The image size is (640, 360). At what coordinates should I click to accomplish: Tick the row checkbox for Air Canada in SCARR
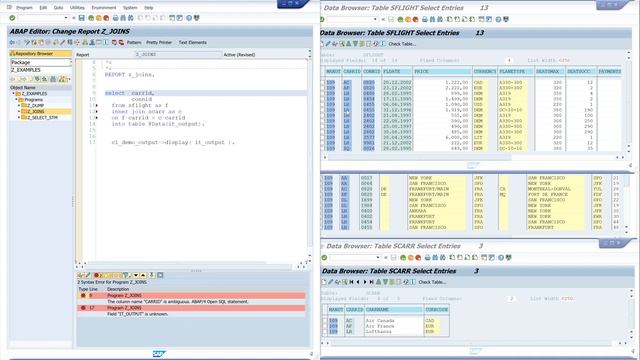click(325, 321)
